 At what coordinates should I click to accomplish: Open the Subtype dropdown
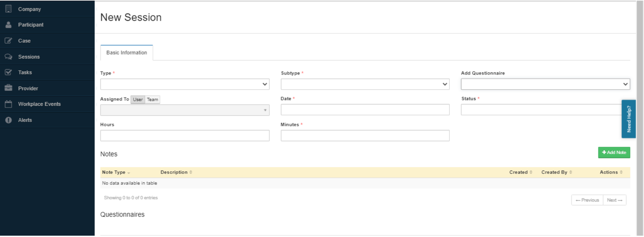pyautogui.click(x=365, y=84)
